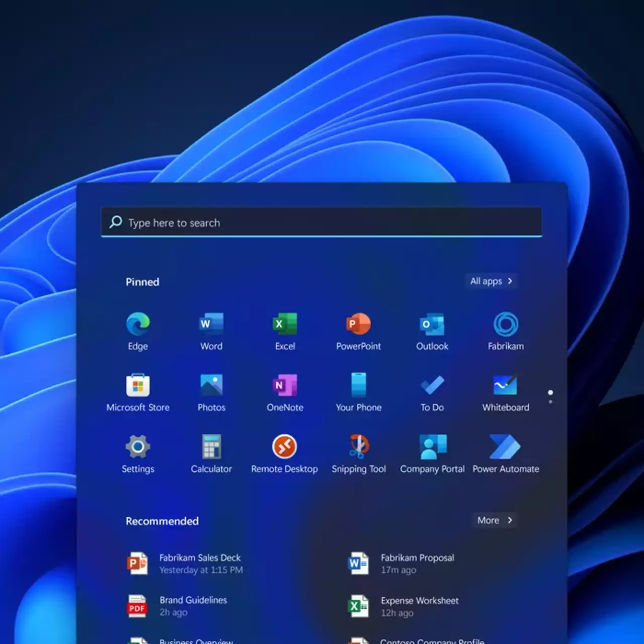Click the Word file icon beside Fabrikam Proposal

coord(358,563)
